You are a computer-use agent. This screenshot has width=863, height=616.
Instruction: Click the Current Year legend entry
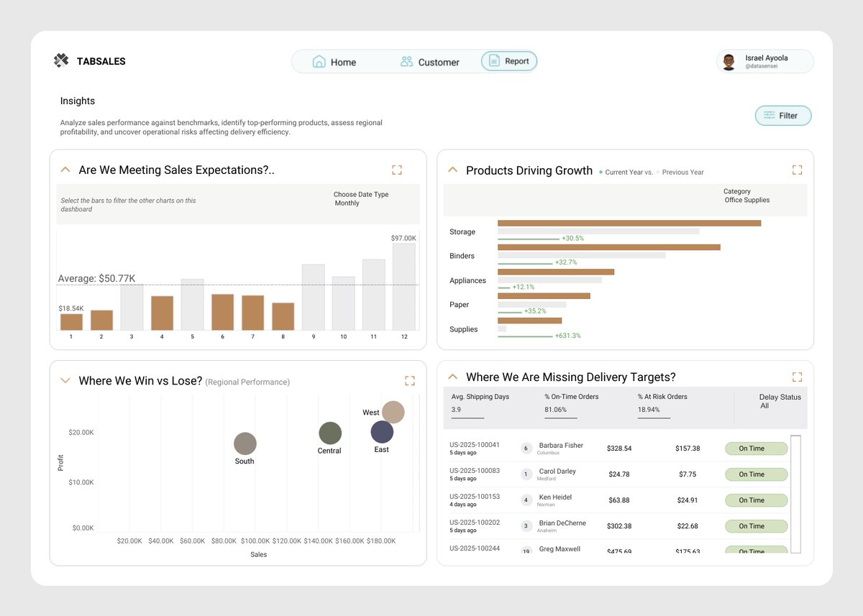[626, 173]
